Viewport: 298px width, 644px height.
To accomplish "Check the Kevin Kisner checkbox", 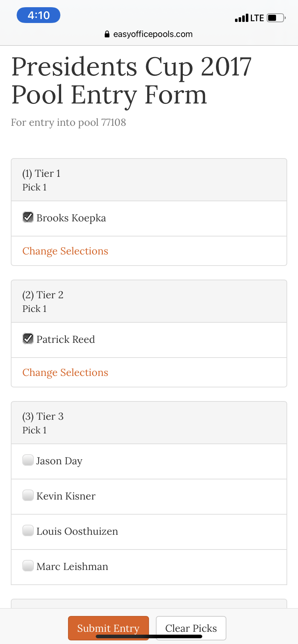I will (28, 496).
